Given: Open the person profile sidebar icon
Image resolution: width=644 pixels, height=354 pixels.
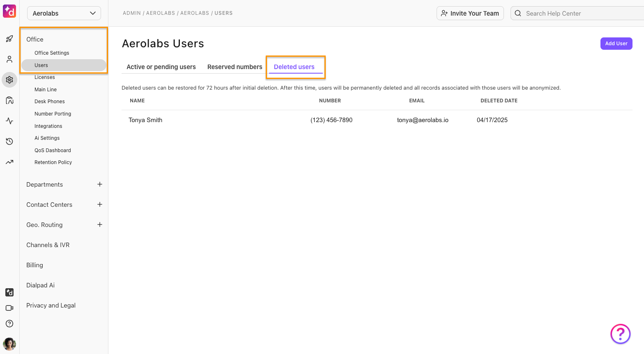Looking at the screenshot, I should coord(9,59).
